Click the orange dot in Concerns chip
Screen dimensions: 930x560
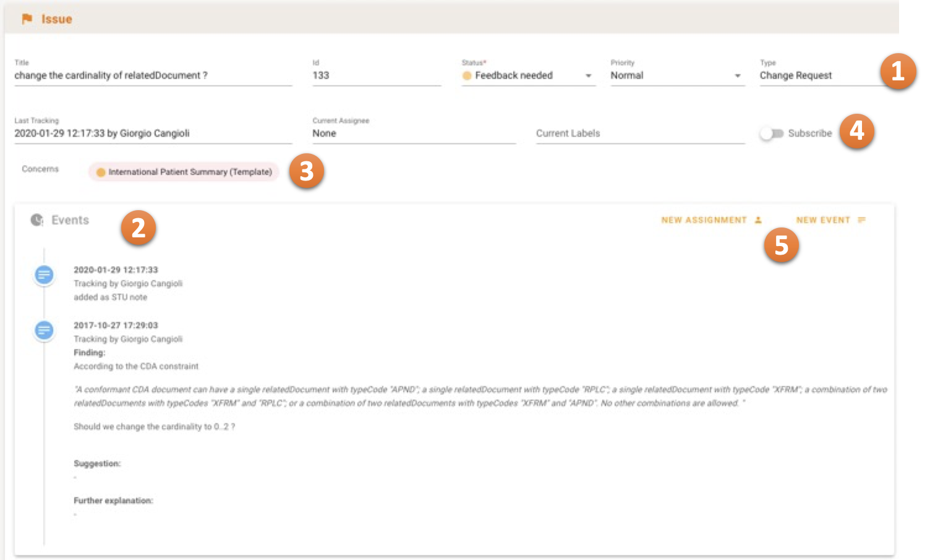(x=101, y=172)
